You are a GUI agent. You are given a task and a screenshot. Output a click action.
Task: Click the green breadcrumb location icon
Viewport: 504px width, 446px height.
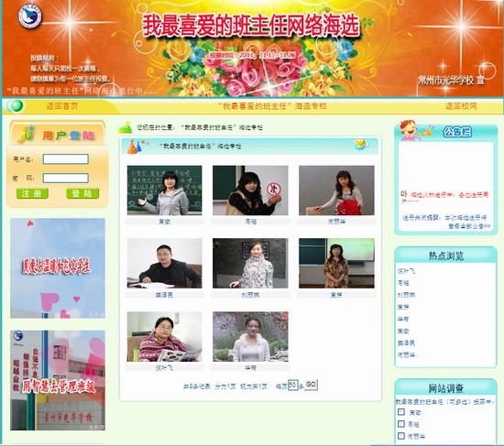[x=125, y=127]
